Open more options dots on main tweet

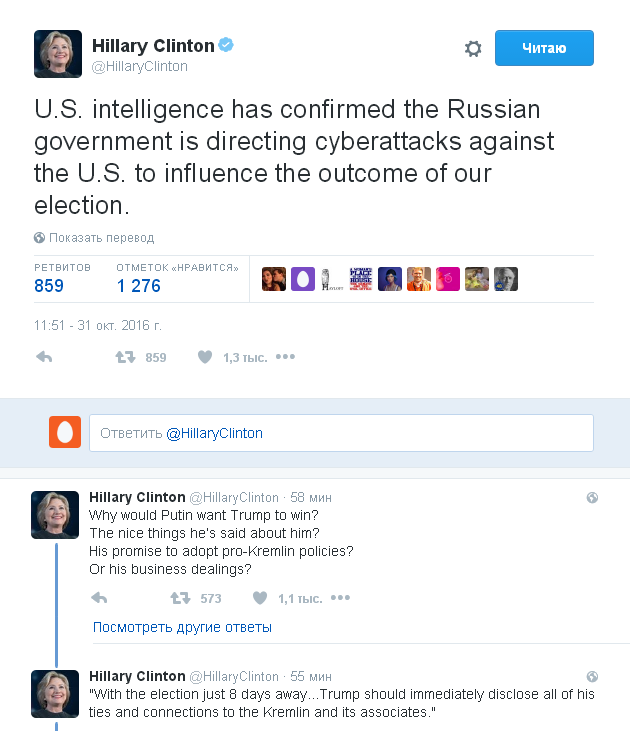point(285,357)
